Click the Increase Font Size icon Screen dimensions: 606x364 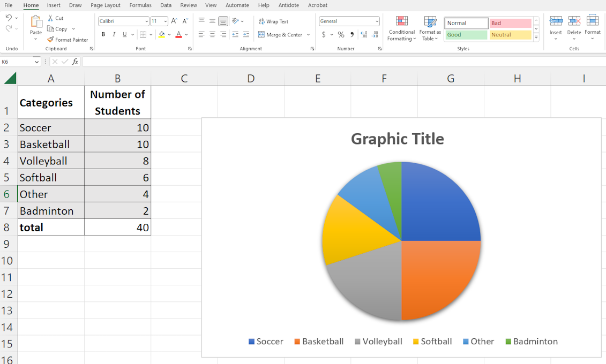174,21
